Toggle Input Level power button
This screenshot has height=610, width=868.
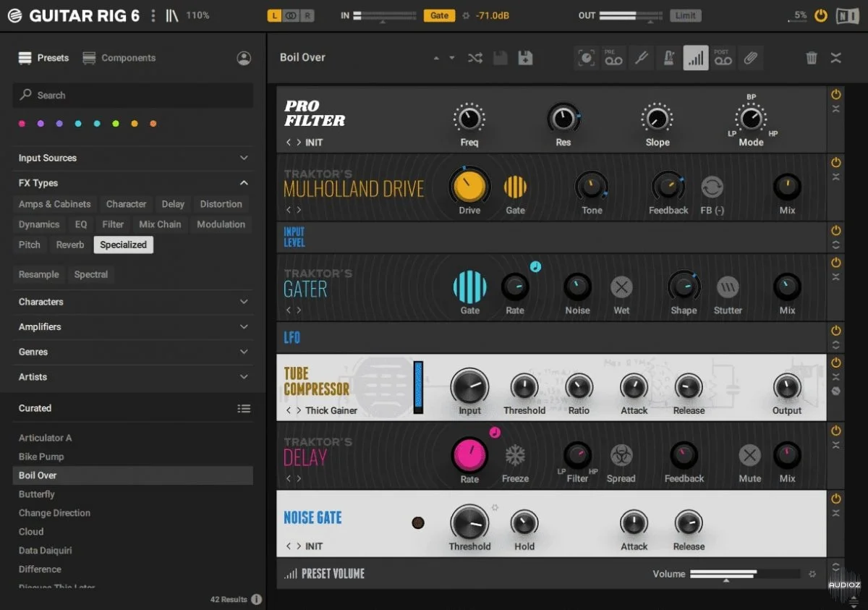point(836,231)
